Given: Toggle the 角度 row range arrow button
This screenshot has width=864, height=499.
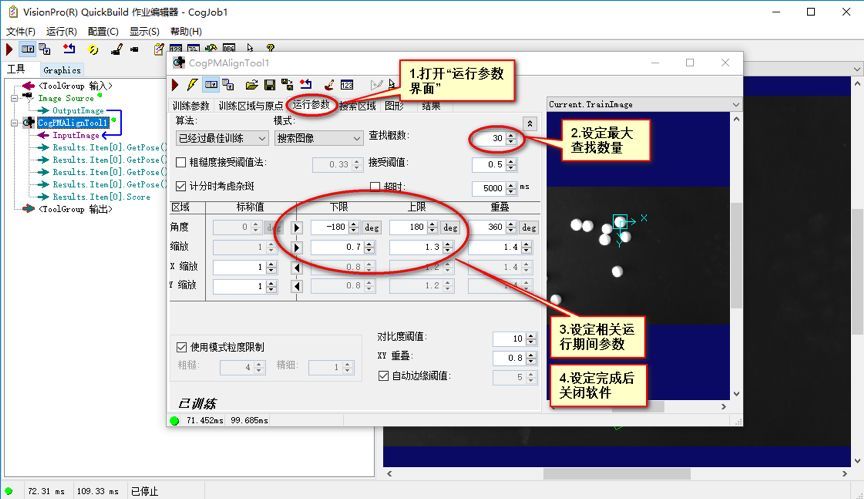Looking at the screenshot, I should [296, 227].
